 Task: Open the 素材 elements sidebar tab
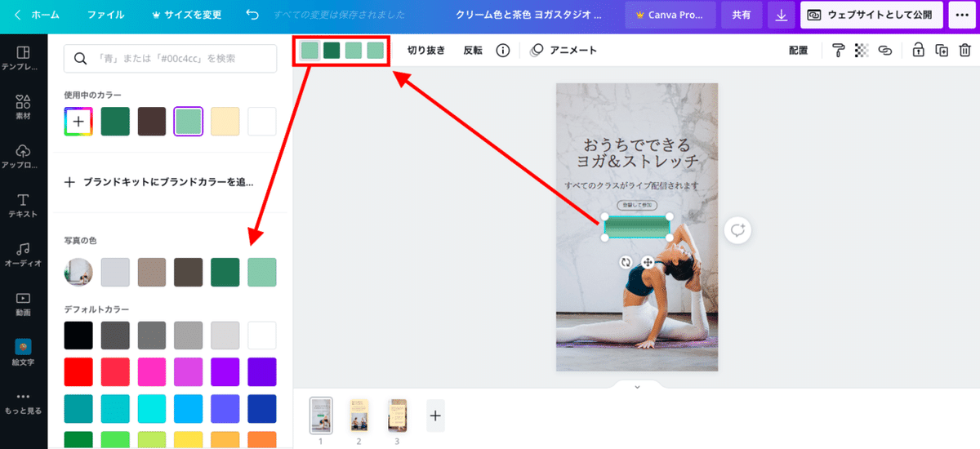[23, 109]
